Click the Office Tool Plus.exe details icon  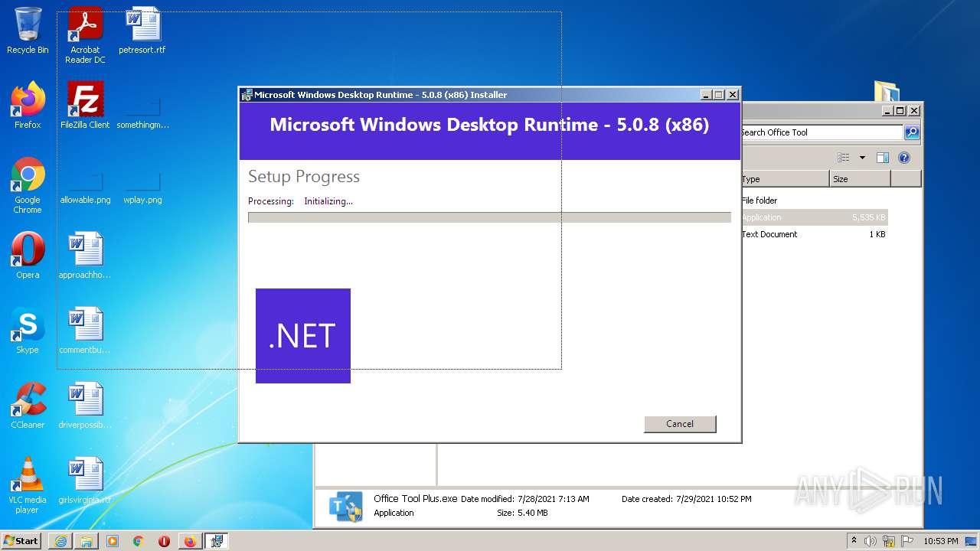click(345, 506)
